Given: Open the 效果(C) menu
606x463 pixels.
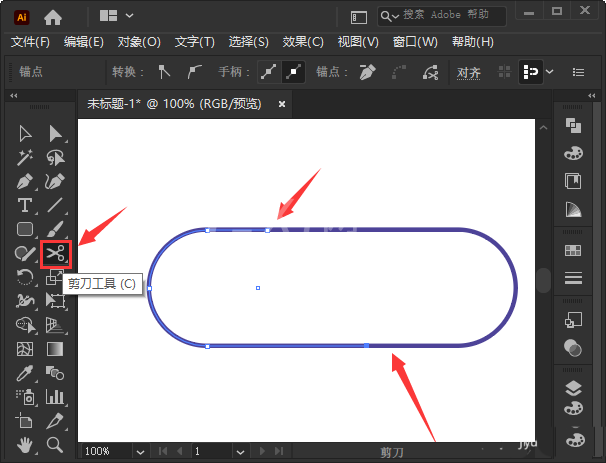Looking at the screenshot, I should (303, 42).
